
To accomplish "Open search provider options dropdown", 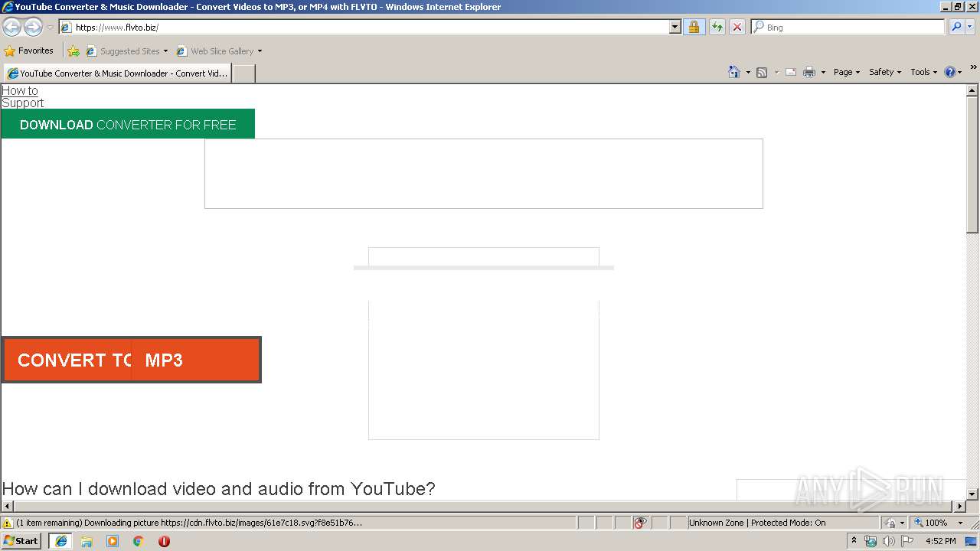I will (x=970, y=27).
